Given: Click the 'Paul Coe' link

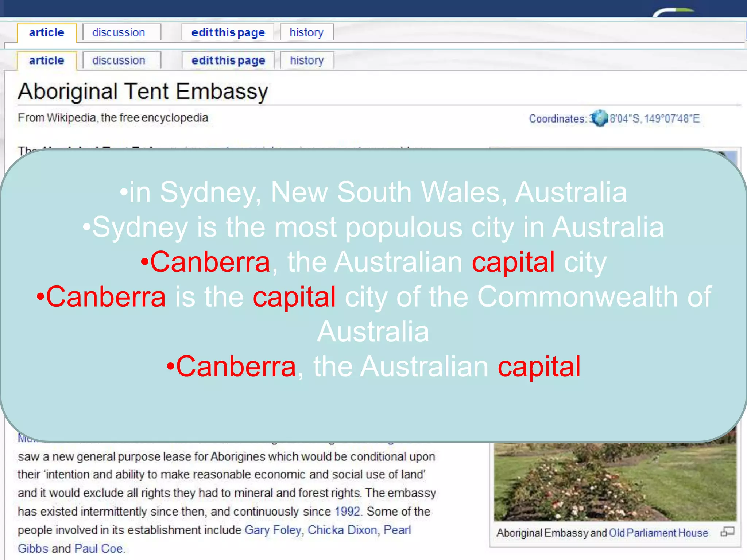Looking at the screenshot, I should [x=99, y=549].
